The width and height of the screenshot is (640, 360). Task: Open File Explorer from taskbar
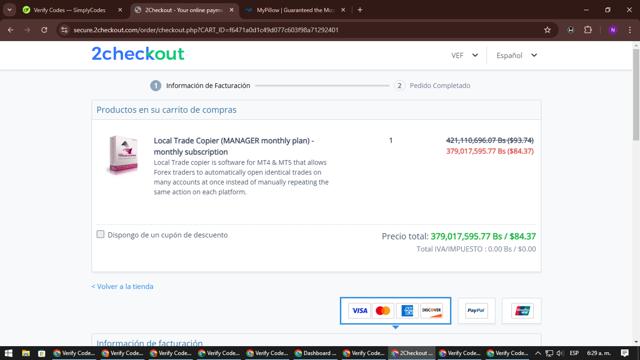(x=26, y=353)
